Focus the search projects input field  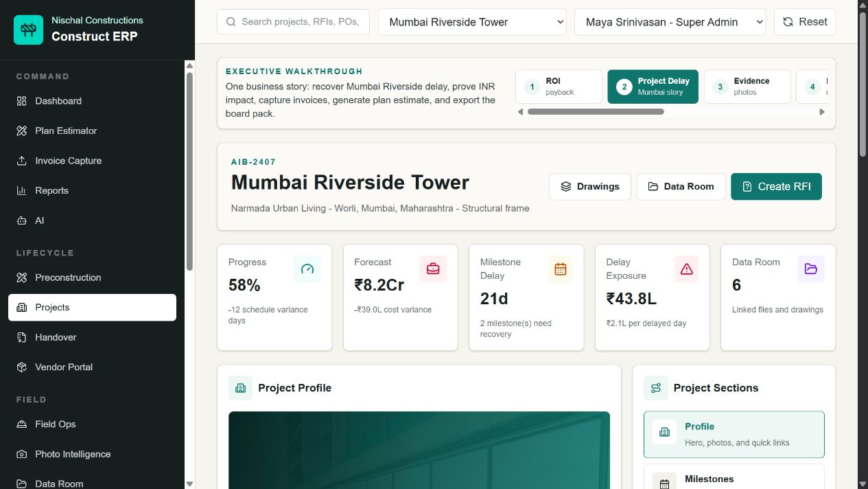point(293,22)
